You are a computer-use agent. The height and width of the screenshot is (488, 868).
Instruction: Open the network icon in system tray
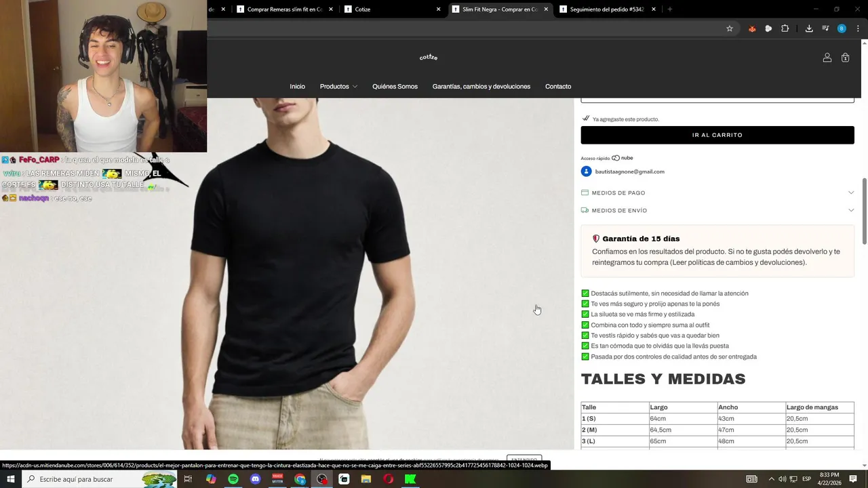coord(794,479)
